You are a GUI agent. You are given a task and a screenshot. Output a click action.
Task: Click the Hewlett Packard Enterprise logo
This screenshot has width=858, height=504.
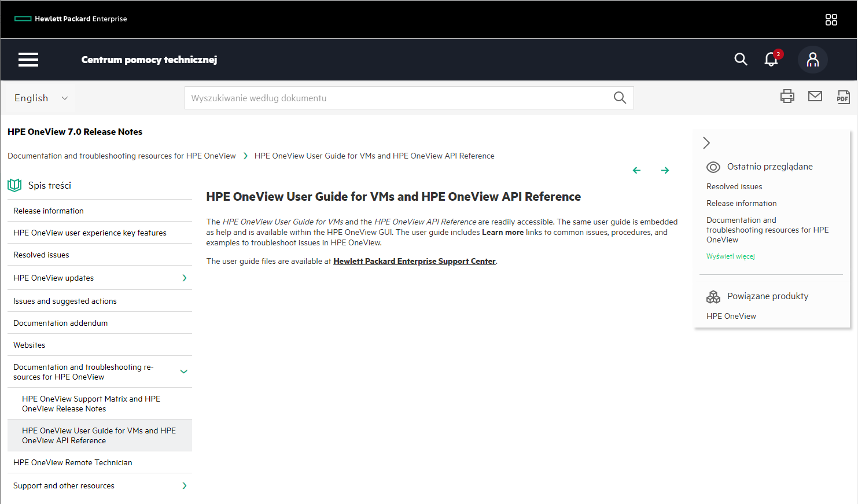[71, 19]
